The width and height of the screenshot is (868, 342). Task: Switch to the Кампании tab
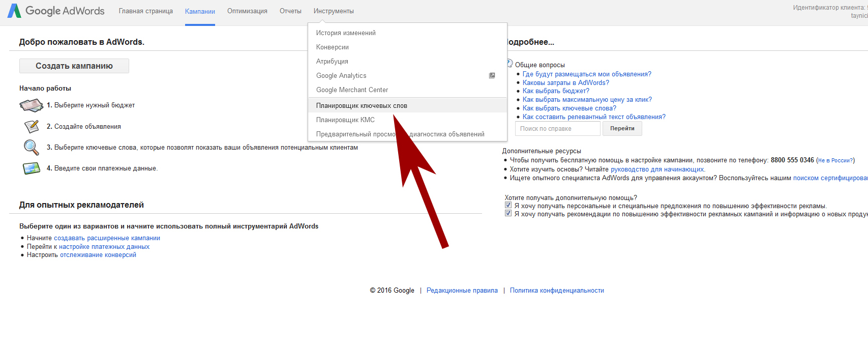[200, 11]
